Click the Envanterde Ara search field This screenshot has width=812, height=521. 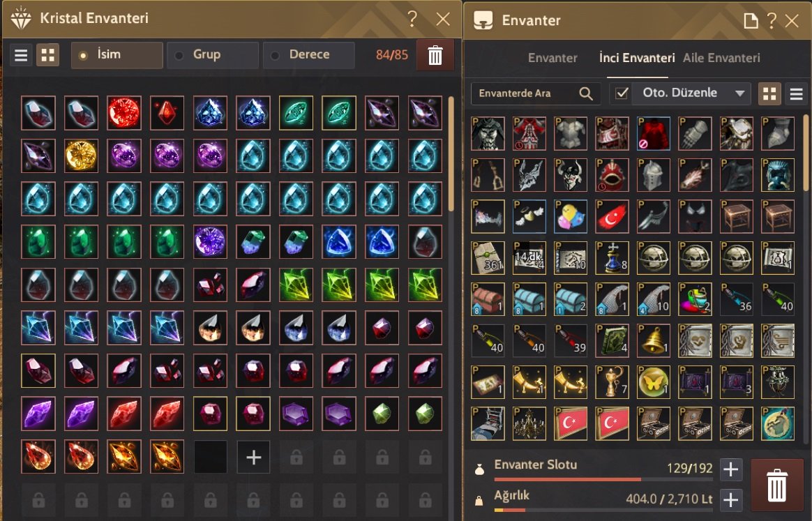coord(536,93)
